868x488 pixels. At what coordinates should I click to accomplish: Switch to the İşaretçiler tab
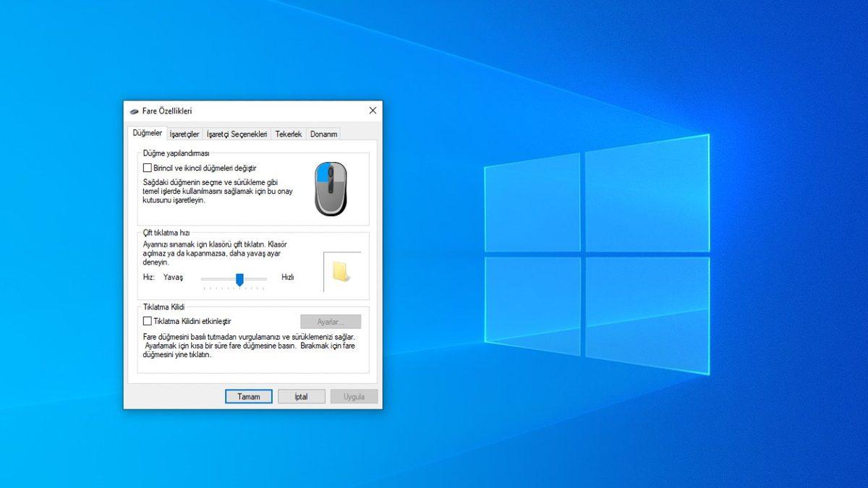[x=184, y=134]
